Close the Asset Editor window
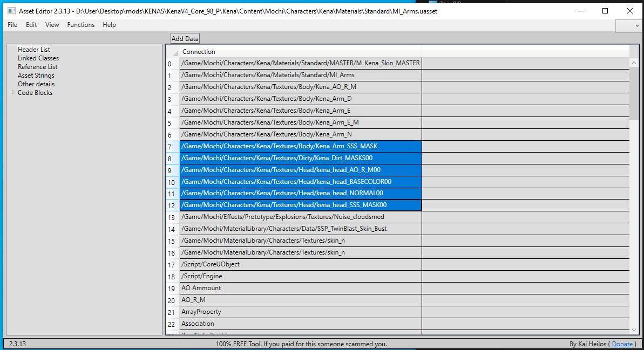Screen dimensions: 644x350 (630, 11)
